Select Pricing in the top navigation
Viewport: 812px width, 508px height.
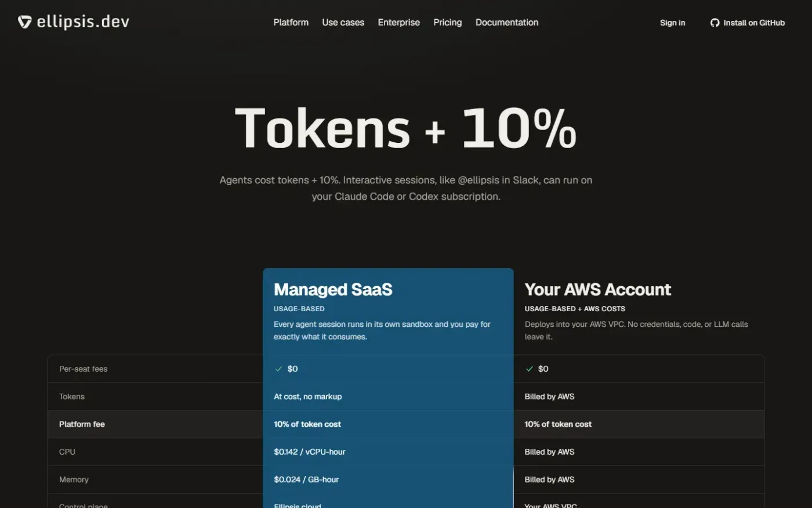[448, 22]
